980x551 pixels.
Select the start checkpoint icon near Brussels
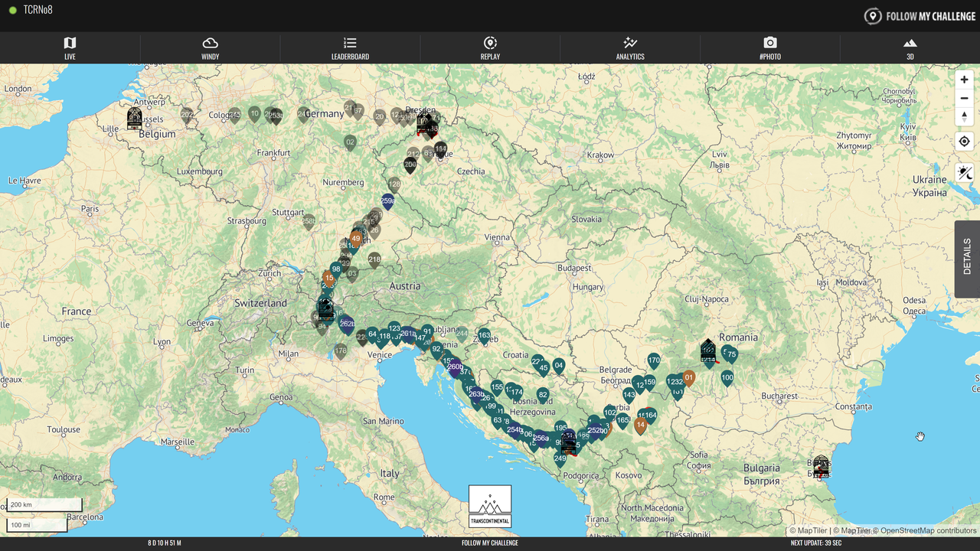[x=135, y=119]
